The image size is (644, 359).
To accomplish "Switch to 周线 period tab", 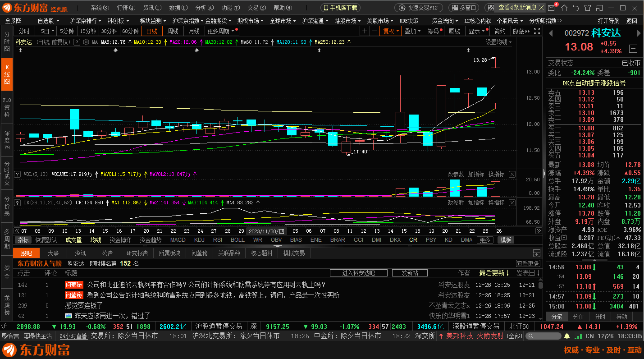I will (x=173, y=31).
